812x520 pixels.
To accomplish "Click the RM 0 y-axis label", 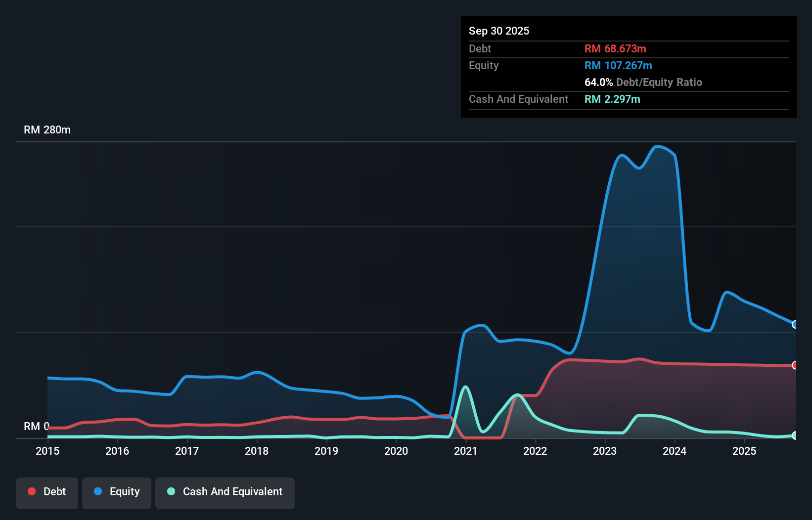I will coord(37,426).
